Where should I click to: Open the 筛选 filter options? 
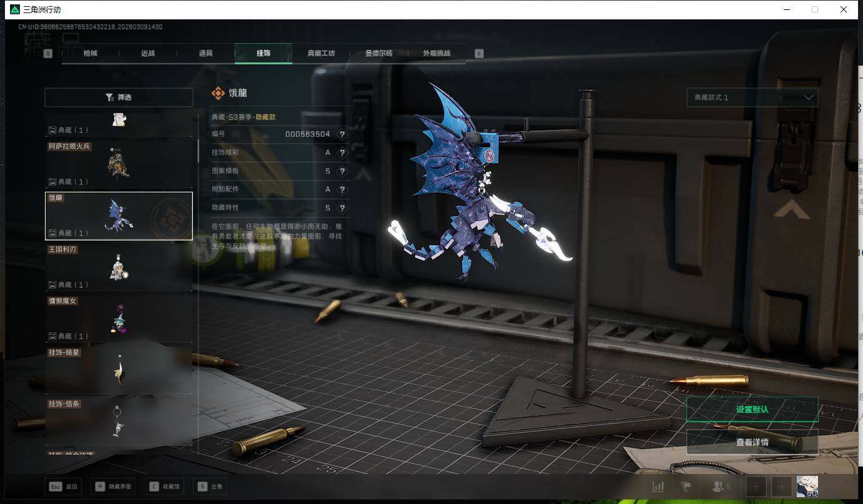(x=119, y=97)
